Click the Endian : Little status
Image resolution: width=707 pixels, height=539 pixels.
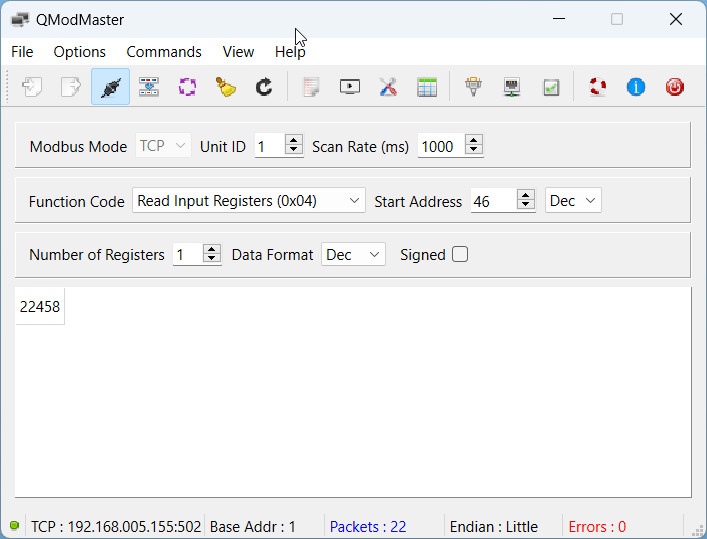494,526
